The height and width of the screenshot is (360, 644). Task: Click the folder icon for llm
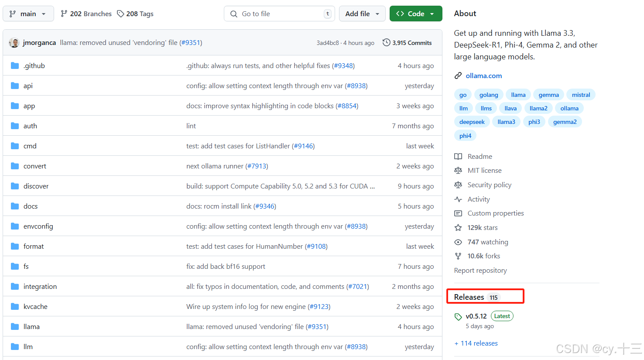15,347
